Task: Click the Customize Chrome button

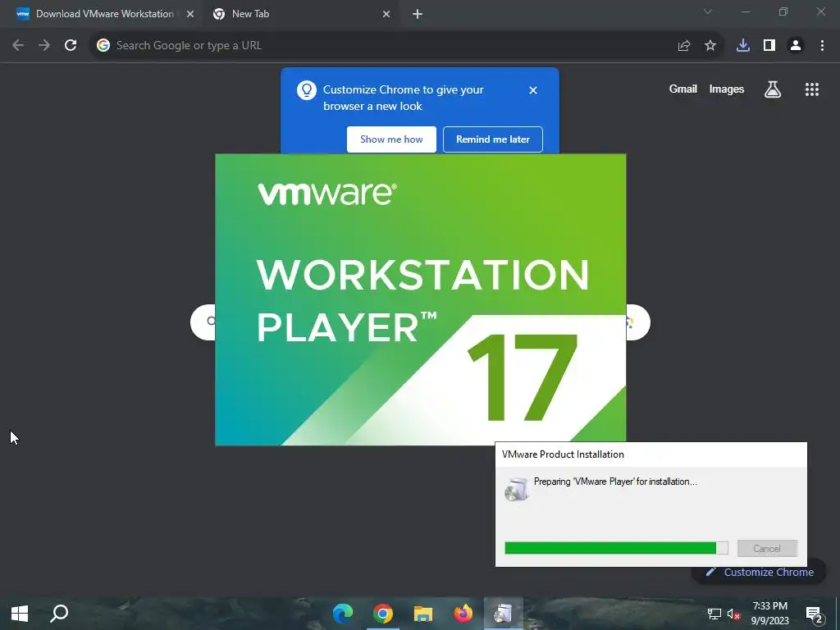Action: click(x=759, y=573)
